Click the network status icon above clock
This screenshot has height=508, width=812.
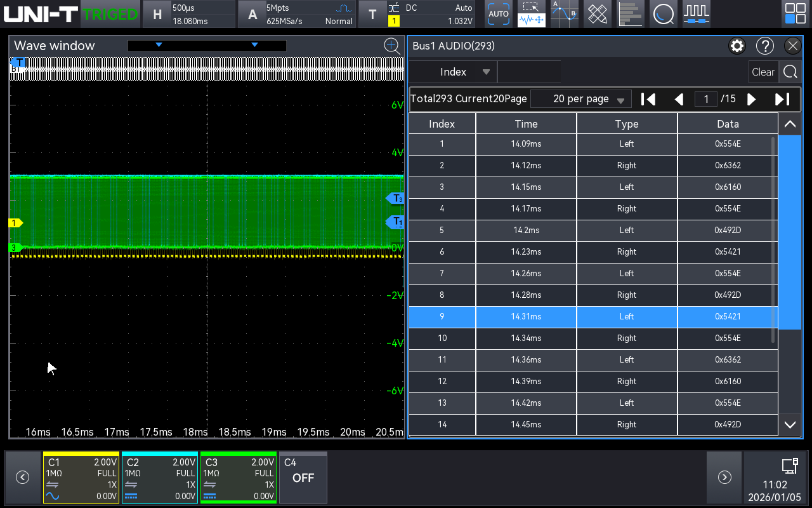(x=790, y=466)
